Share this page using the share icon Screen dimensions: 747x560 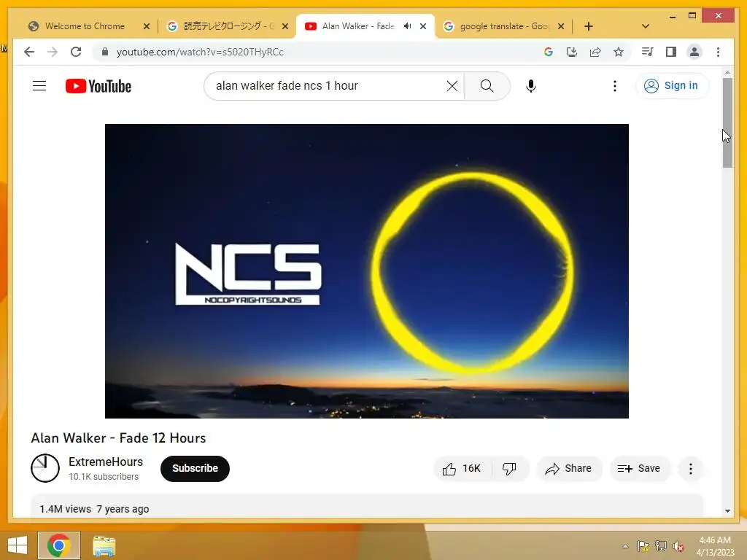[x=595, y=52]
